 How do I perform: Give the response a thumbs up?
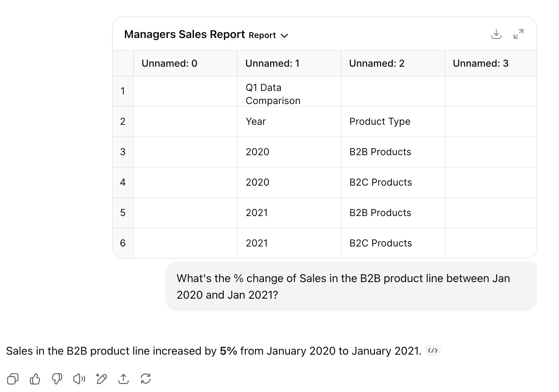[35, 379]
